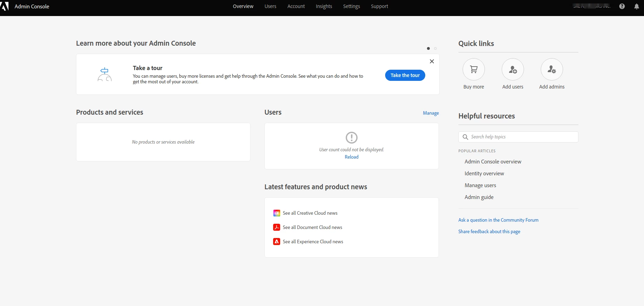The height and width of the screenshot is (306, 644).
Task: Click the organization name in header
Action: click(x=591, y=6)
